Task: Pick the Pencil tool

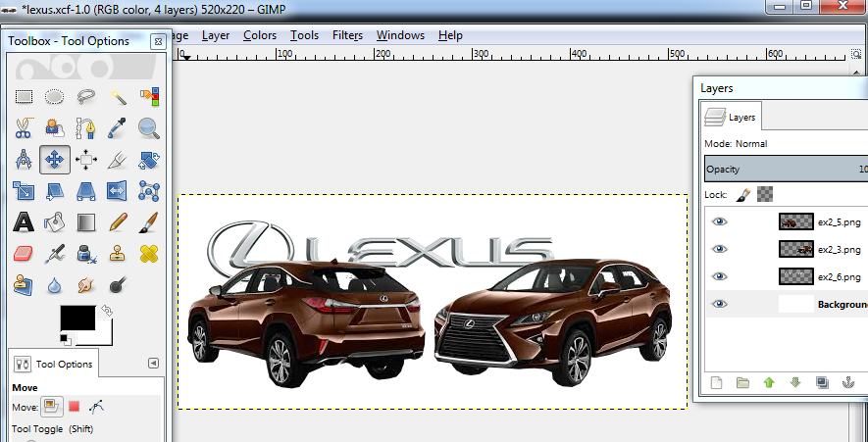Action: pos(118,222)
